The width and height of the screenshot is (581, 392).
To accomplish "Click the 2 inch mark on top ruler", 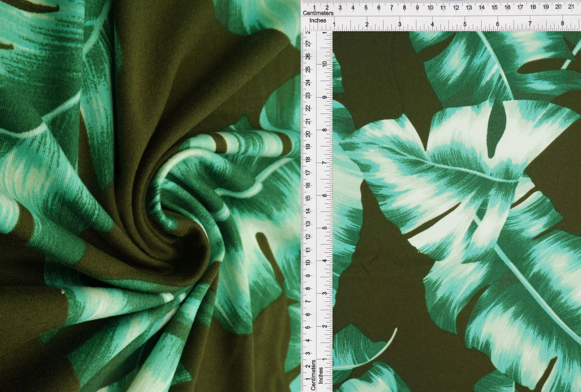I will [367, 24].
